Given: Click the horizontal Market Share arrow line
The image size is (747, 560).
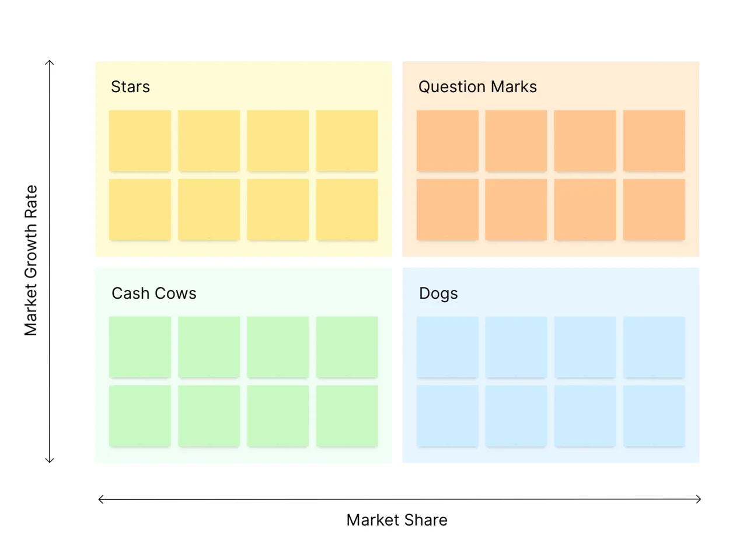Looking at the screenshot, I should click(x=400, y=499).
